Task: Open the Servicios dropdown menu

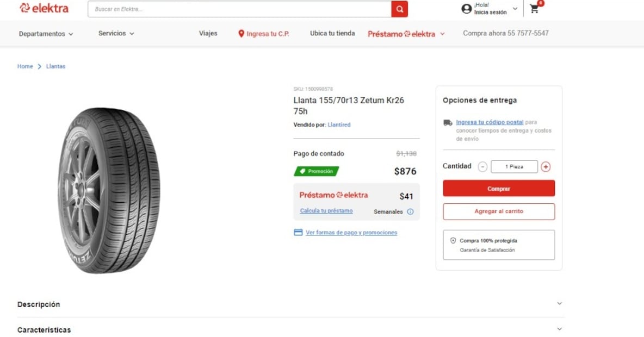Action: point(116,33)
